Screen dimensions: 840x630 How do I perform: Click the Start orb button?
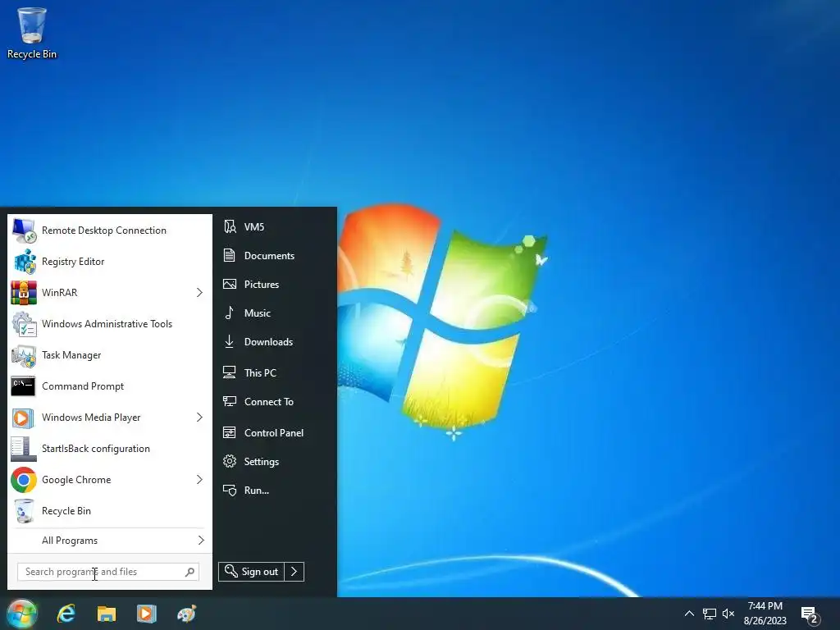click(x=22, y=614)
